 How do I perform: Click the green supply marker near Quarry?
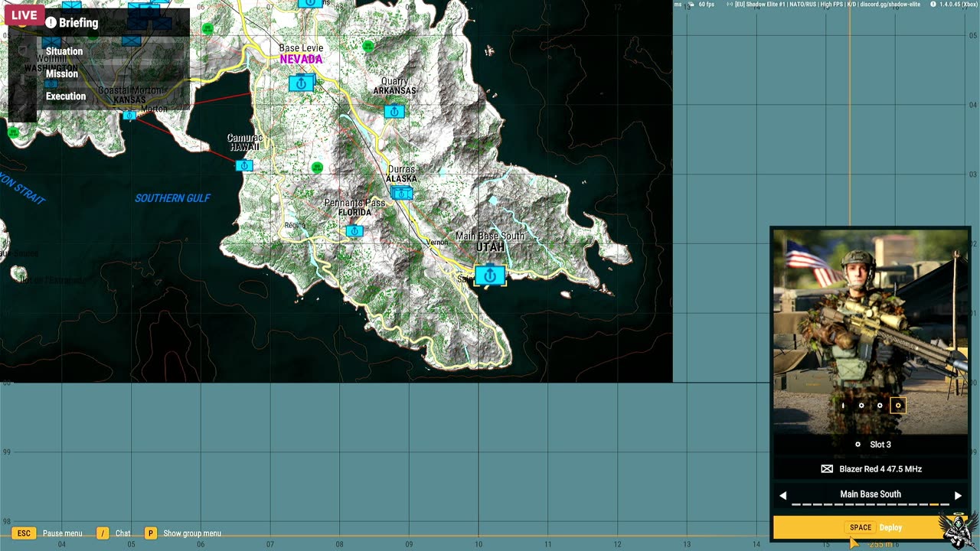(368, 46)
